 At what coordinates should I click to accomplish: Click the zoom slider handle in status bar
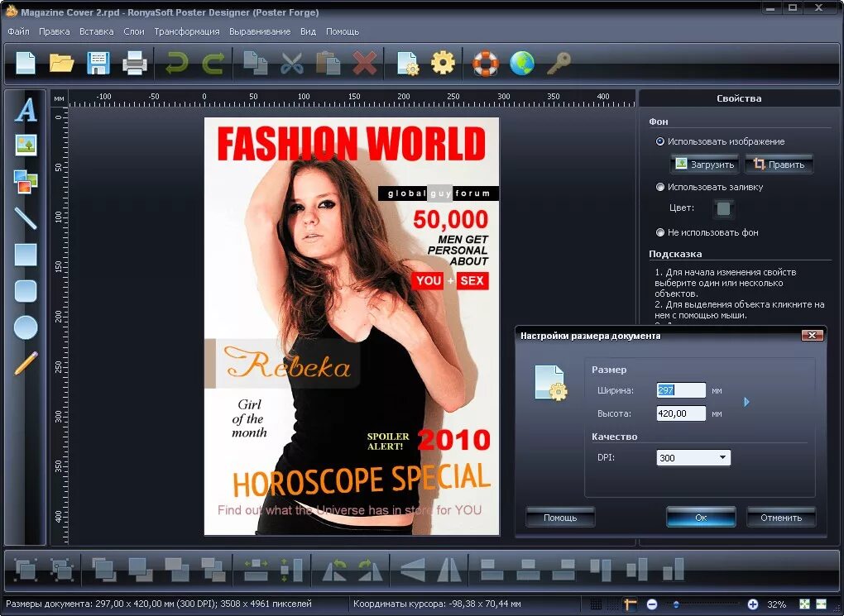(x=676, y=604)
